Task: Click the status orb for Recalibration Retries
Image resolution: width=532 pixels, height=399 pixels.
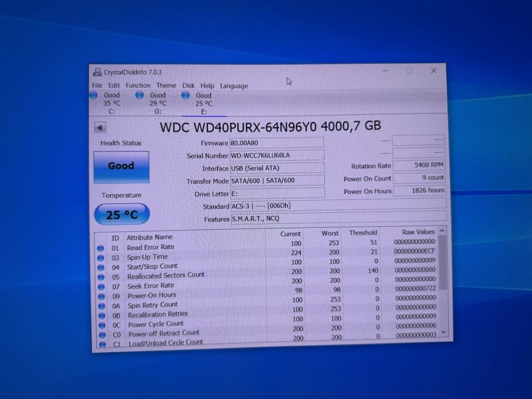Action: point(102,316)
